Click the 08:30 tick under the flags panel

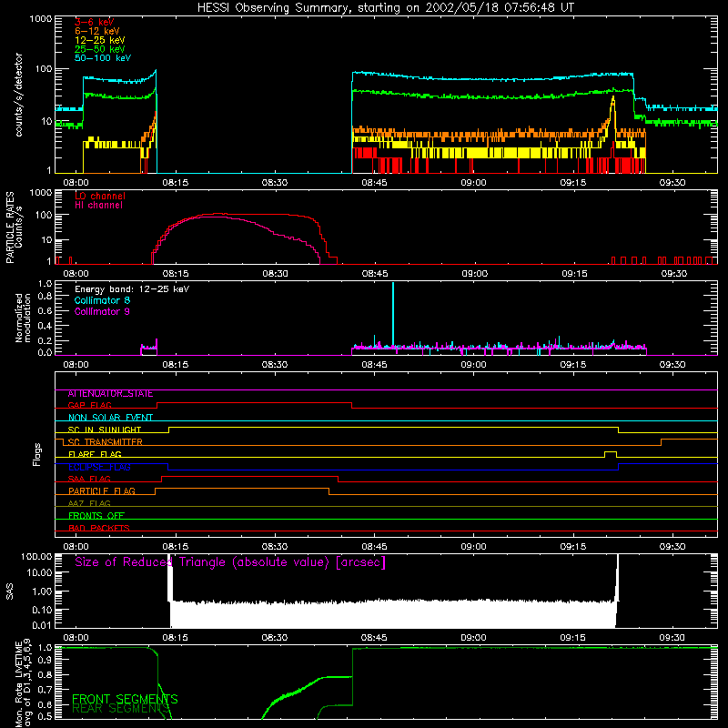click(275, 547)
